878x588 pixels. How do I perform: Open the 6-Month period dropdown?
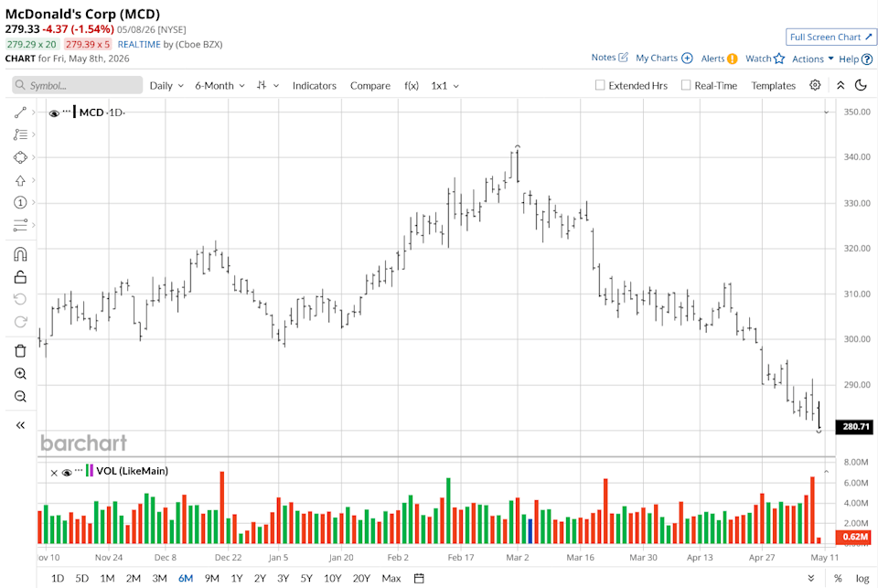pos(219,86)
